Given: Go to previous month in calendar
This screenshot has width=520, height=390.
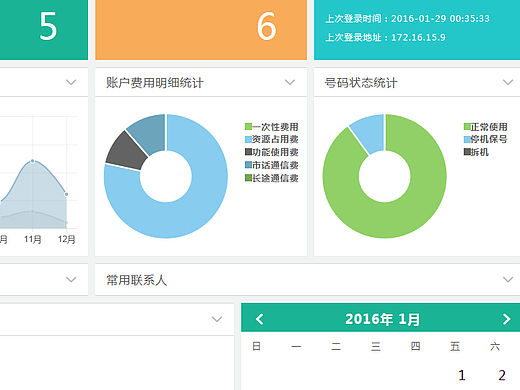Looking at the screenshot, I should (x=260, y=319).
